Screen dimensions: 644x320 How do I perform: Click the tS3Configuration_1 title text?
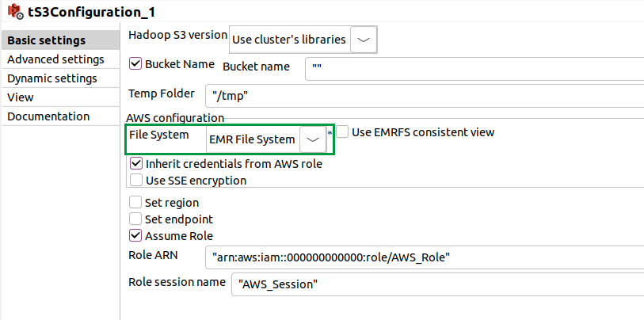point(91,13)
